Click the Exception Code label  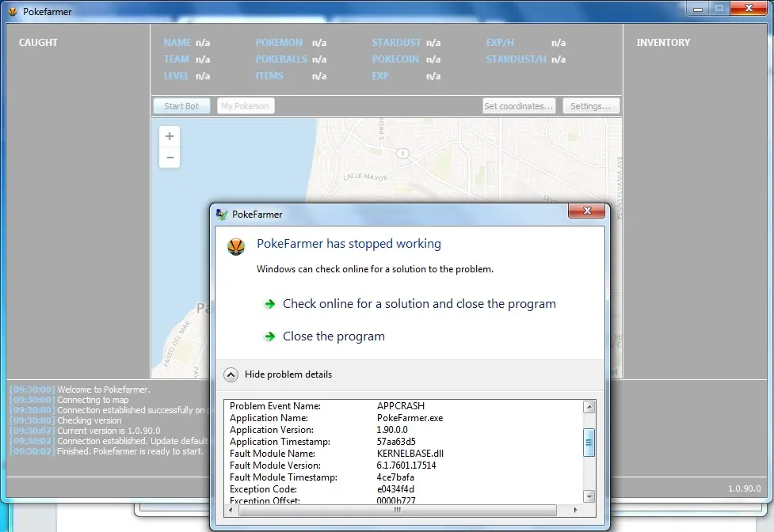pyautogui.click(x=263, y=489)
